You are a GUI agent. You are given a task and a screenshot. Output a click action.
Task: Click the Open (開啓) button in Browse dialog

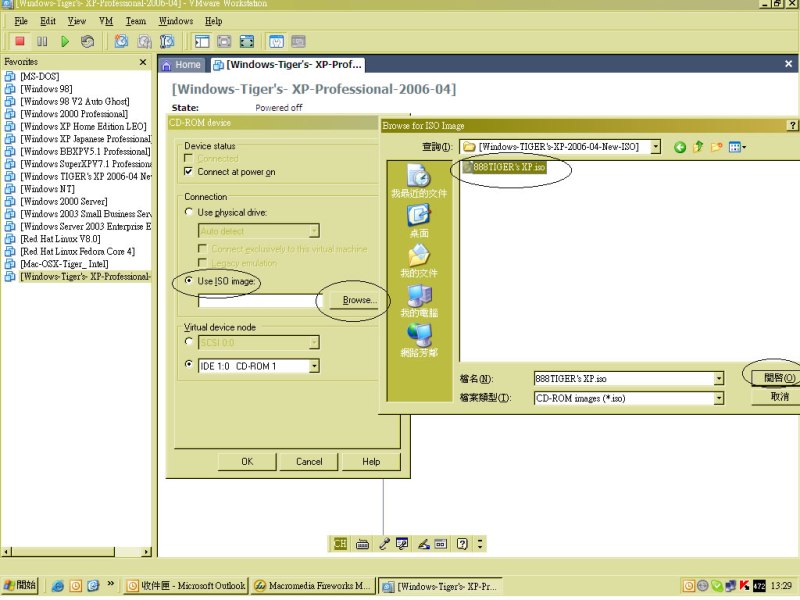click(x=778, y=378)
